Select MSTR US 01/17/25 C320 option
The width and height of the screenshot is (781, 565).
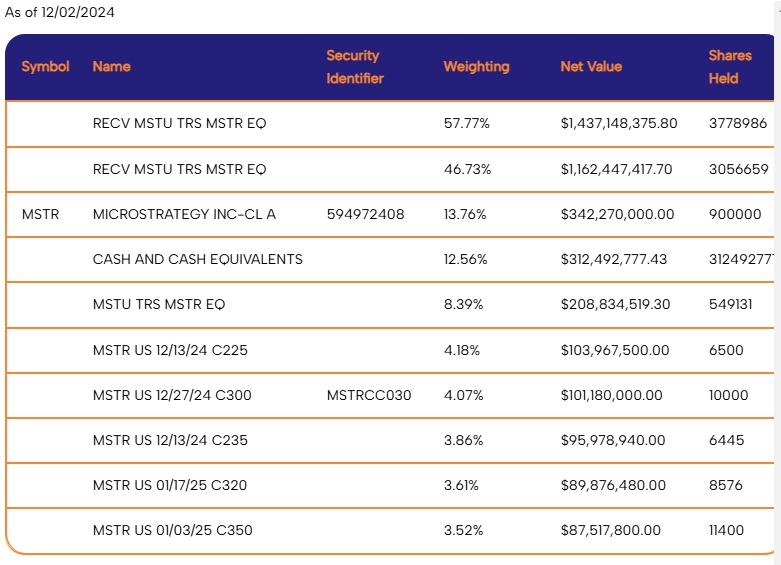tap(170, 485)
